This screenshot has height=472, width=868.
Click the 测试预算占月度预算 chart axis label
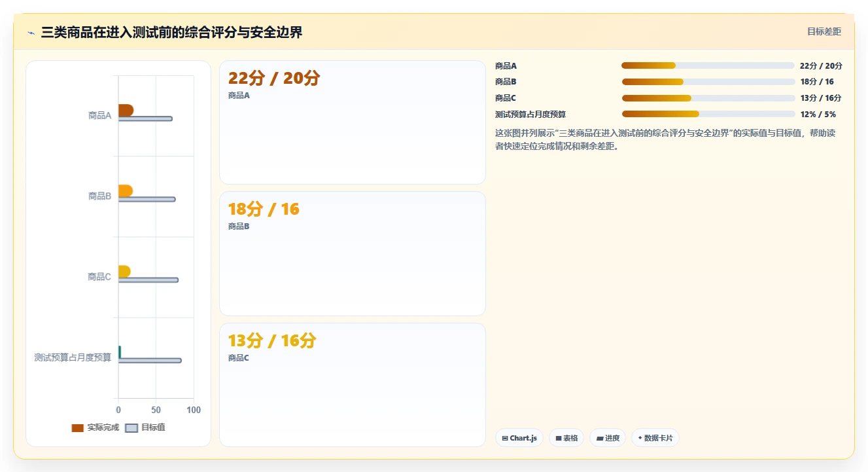[x=73, y=357]
